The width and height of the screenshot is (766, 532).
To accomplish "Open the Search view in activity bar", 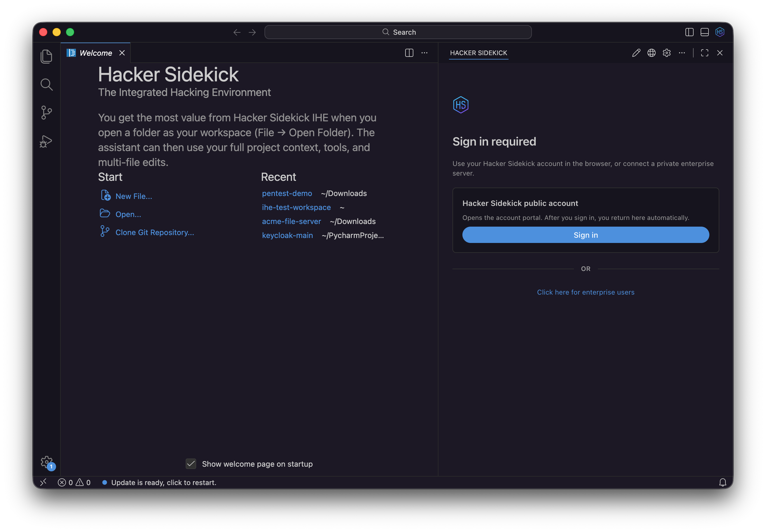I will (x=46, y=85).
